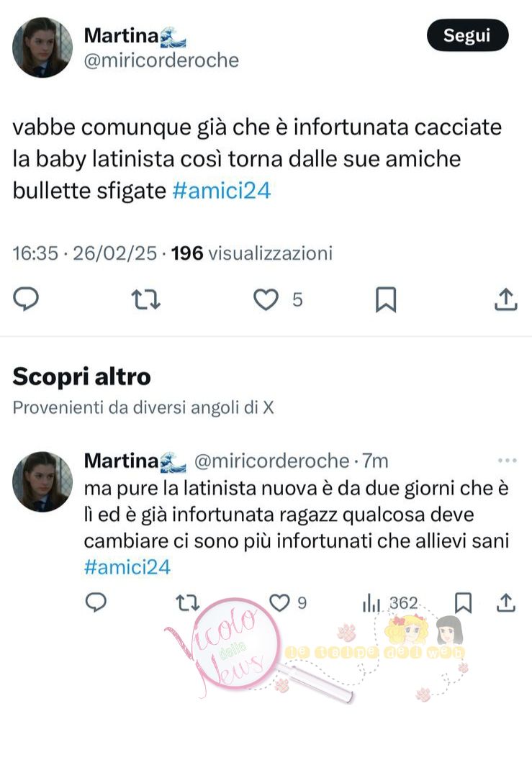Retweet the main tweet about baby latinista
The image size is (532, 760).
[146, 299]
